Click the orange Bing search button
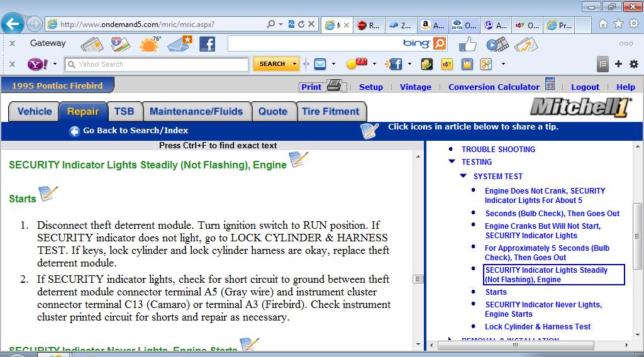This screenshot has height=357, width=644. coord(439,43)
